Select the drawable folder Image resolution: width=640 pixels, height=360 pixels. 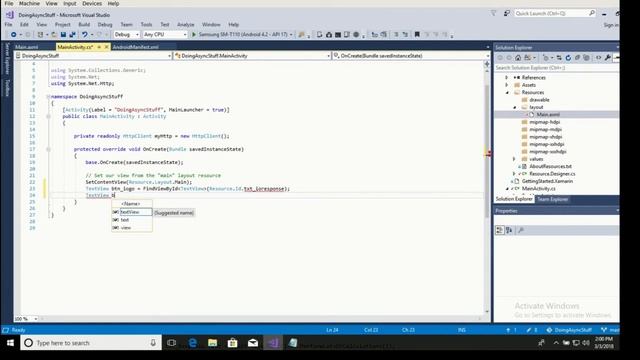(x=539, y=100)
